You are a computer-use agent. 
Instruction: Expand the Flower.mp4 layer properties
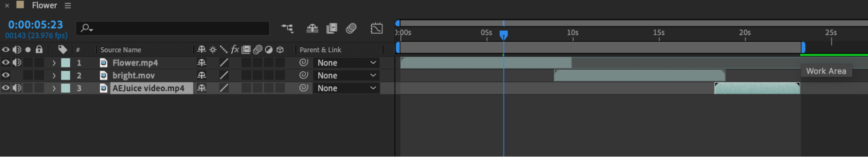(54, 63)
